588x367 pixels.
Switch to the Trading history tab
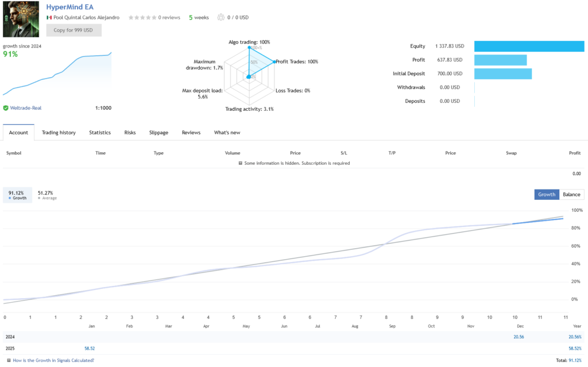(x=59, y=133)
